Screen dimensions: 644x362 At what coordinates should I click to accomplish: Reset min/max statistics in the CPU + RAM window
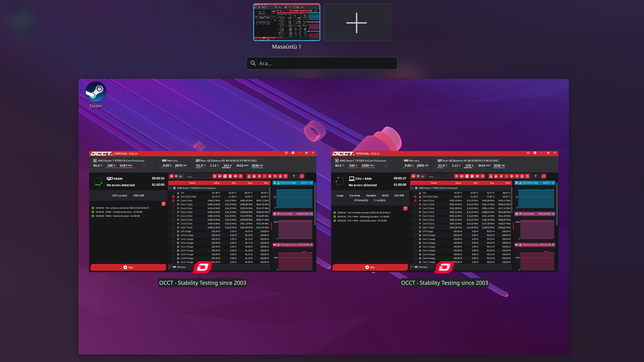point(544,176)
